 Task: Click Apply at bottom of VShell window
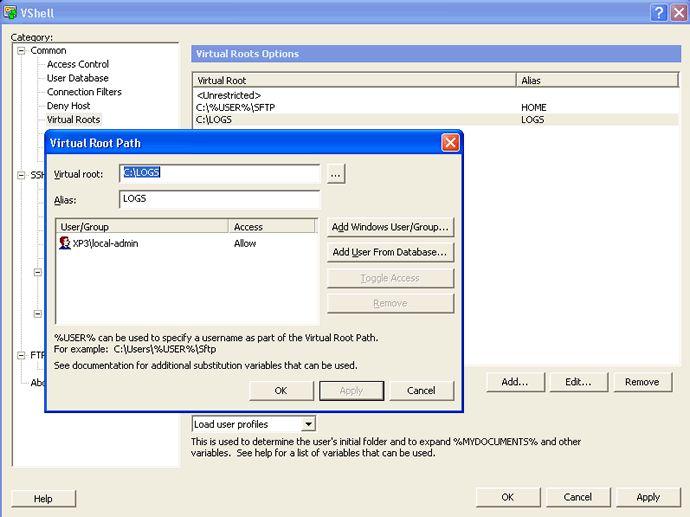click(x=648, y=497)
